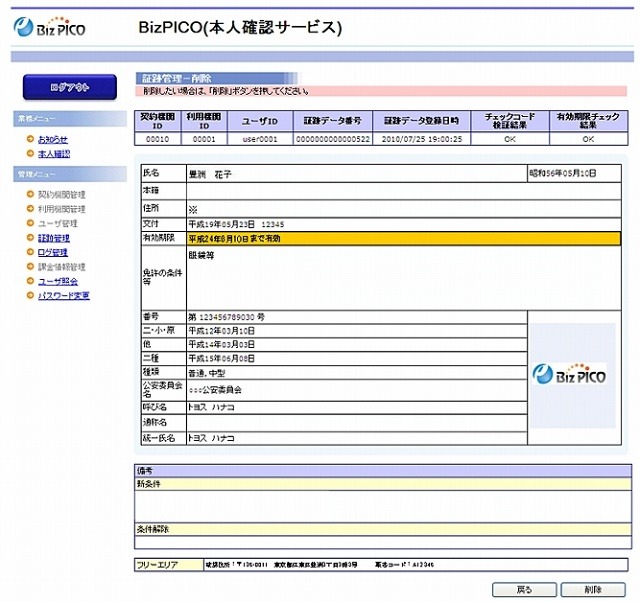Click the birth date 昭和56年05月10日
The image size is (640, 603).
[x=563, y=174]
